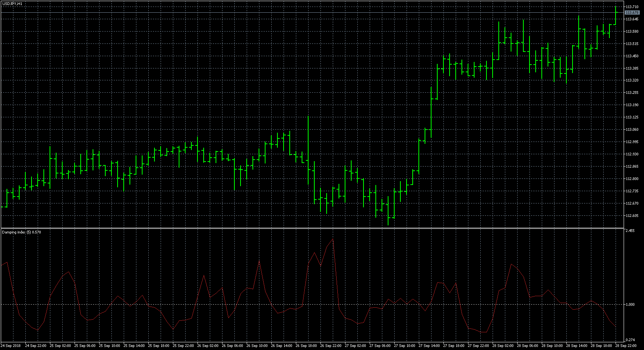Click the 112.670 price scale label

click(632, 203)
